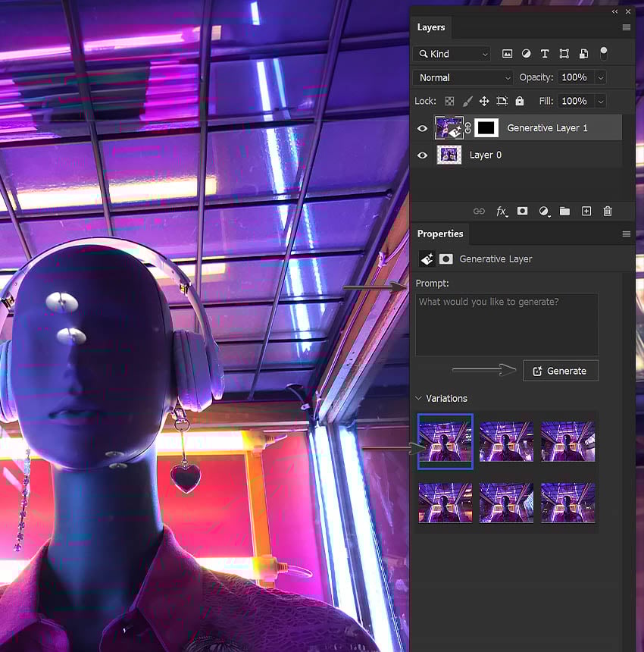Collapse the Variations section
The width and height of the screenshot is (644, 652).
click(x=419, y=398)
